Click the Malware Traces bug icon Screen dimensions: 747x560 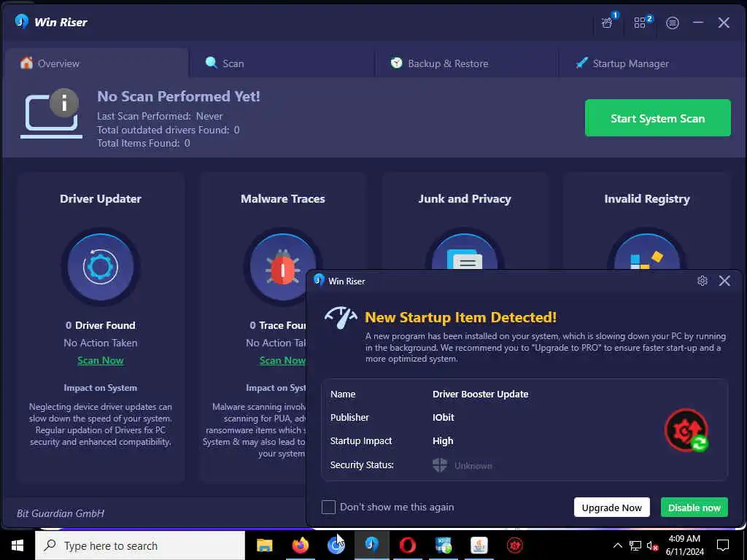click(x=282, y=268)
